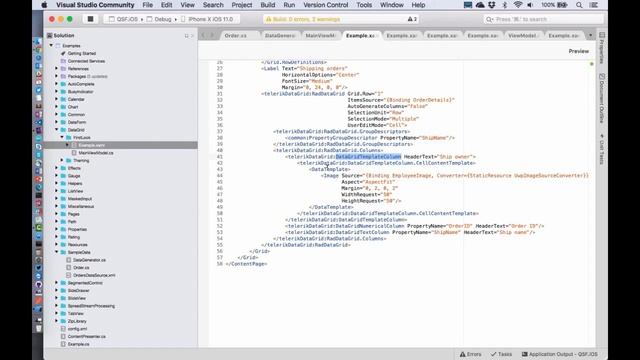Expand the ListView folder
Image resolution: width=640 pixels, height=360 pixels.
pos(56,191)
